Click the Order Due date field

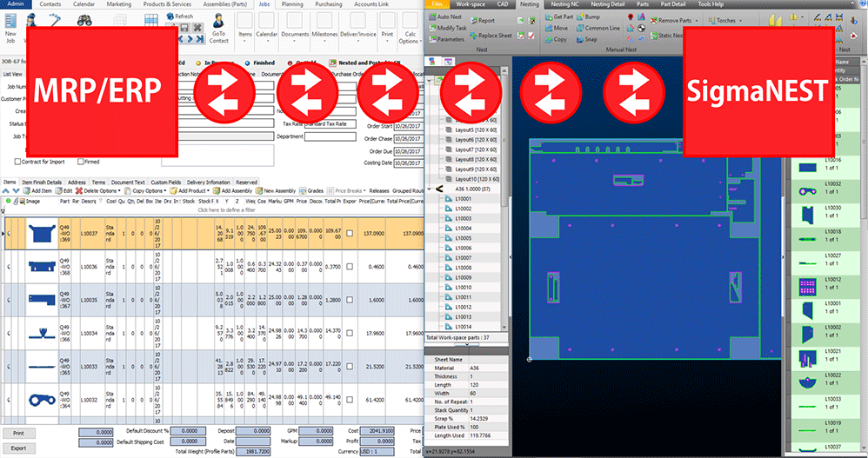click(408, 151)
